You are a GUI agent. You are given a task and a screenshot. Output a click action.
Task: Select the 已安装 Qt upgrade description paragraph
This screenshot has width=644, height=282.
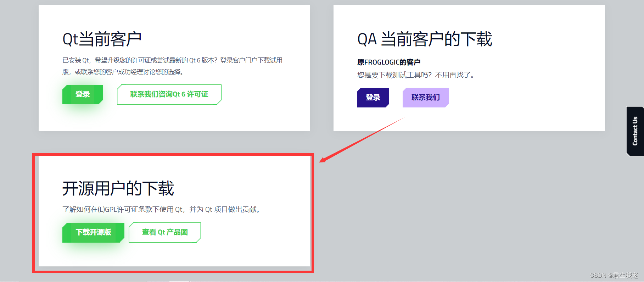172,66
